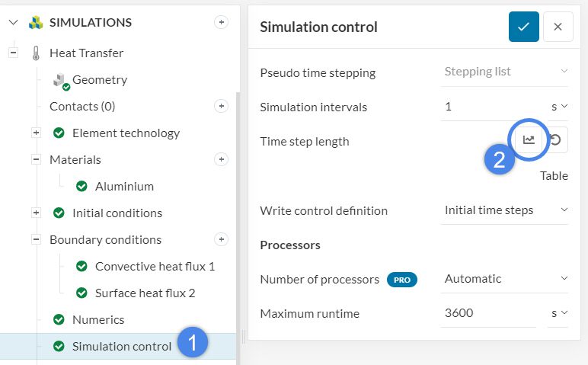588x365 pixels.
Task: Add a contact using the plus icon
Action: click(x=221, y=106)
